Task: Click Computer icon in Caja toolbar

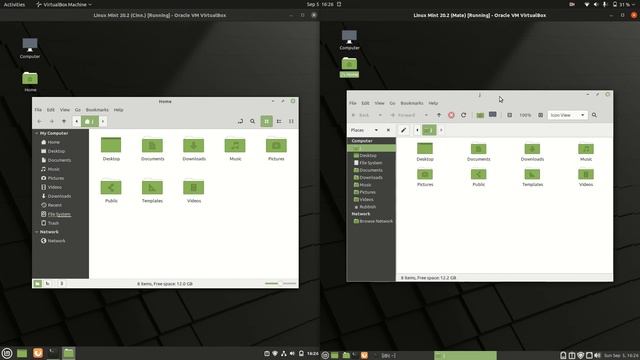Action: (x=493, y=115)
